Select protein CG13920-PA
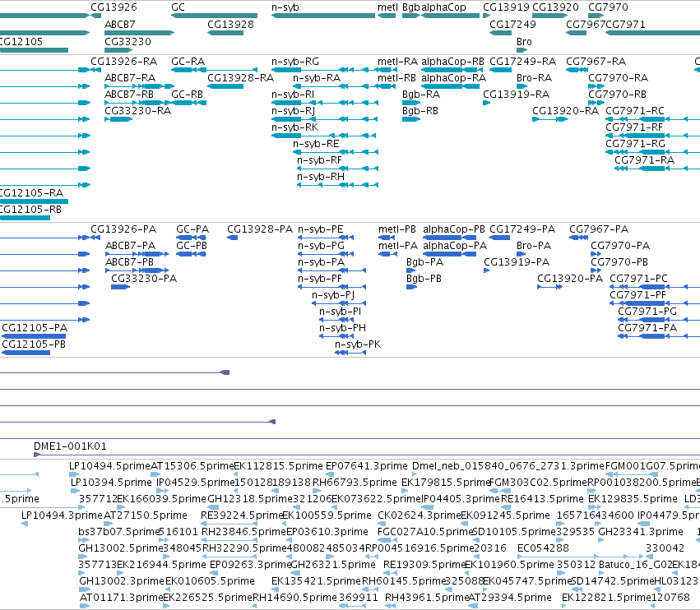 point(570,279)
